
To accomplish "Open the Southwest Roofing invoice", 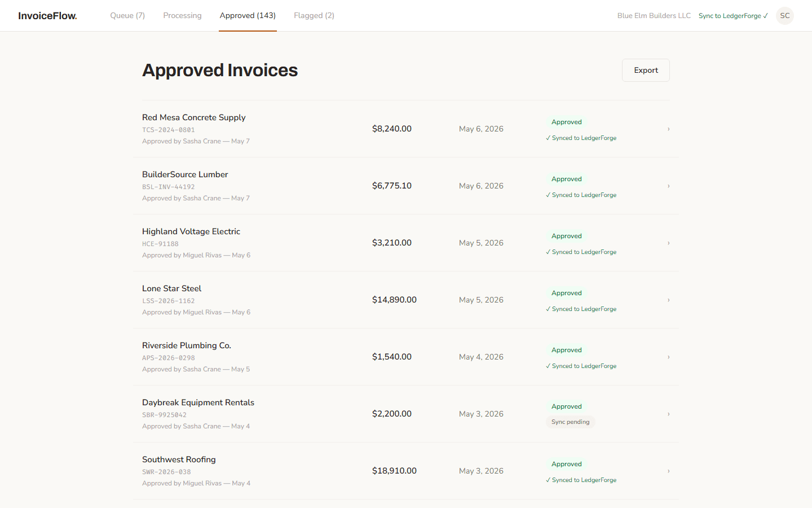I will (x=406, y=471).
